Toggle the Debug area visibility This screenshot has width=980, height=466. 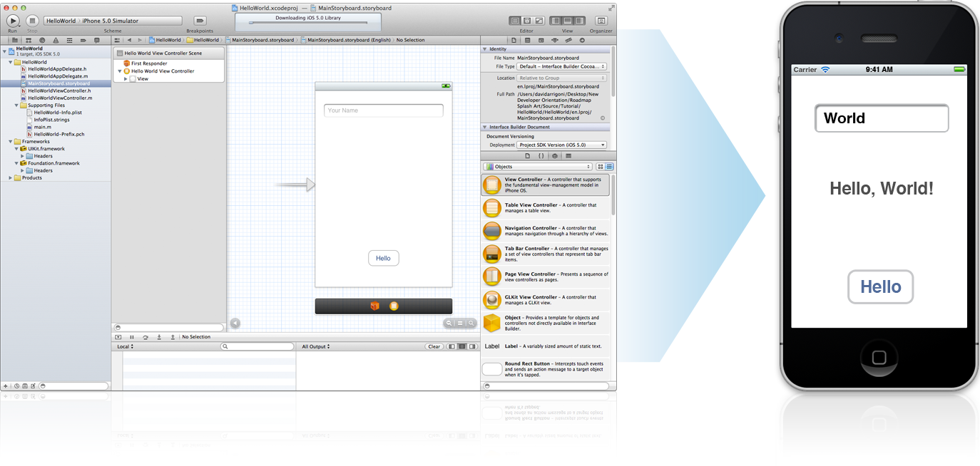pos(568,21)
